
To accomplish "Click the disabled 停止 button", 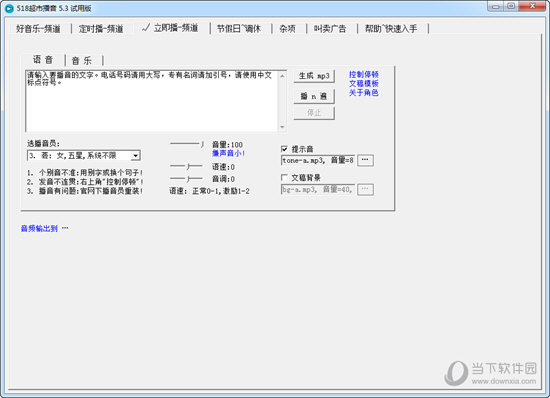I will 314,113.
